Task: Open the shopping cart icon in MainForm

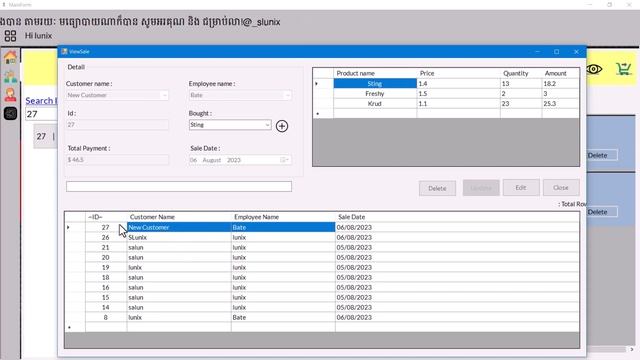Action: click(x=623, y=69)
